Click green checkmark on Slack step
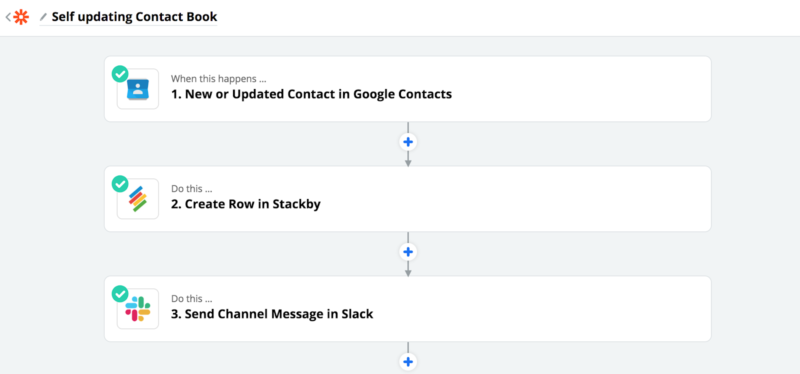The height and width of the screenshot is (374, 800). pos(120,294)
